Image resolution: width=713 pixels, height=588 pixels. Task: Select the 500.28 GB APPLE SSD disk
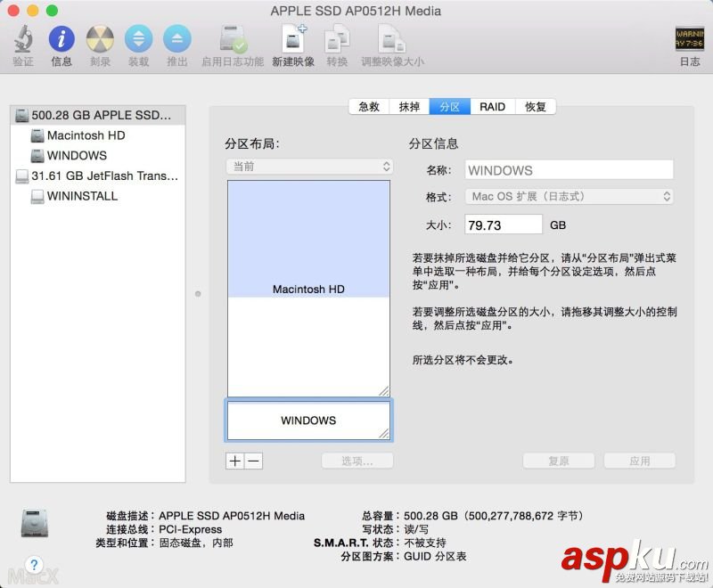pos(98,116)
